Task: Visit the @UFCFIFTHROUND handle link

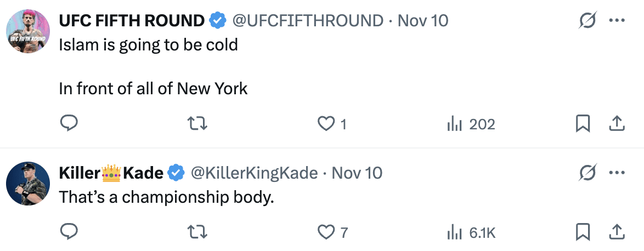Action: [308, 21]
